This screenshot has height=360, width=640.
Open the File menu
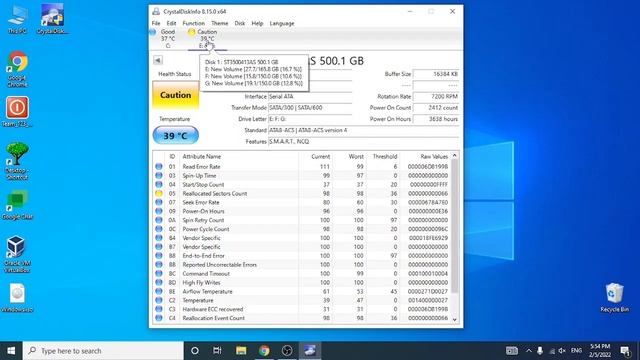156,23
